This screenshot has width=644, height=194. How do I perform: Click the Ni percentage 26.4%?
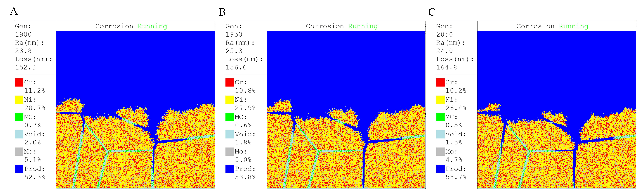click(456, 108)
